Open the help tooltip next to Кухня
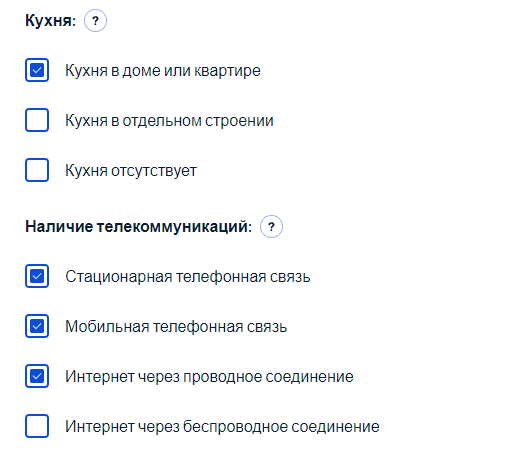 click(x=95, y=21)
